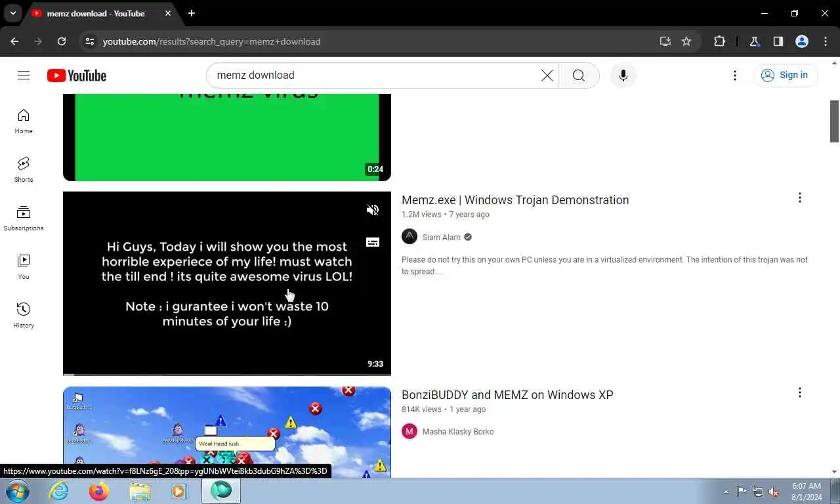Open the YouTube hamburger guide menu

[24, 75]
